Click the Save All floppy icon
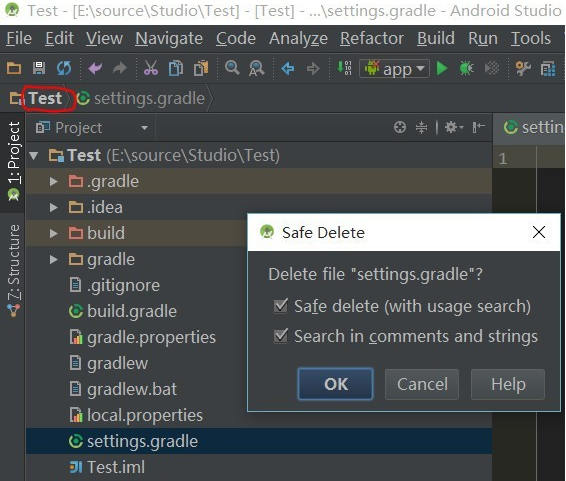Image resolution: width=566 pixels, height=481 pixels. click(x=39, y=68)
